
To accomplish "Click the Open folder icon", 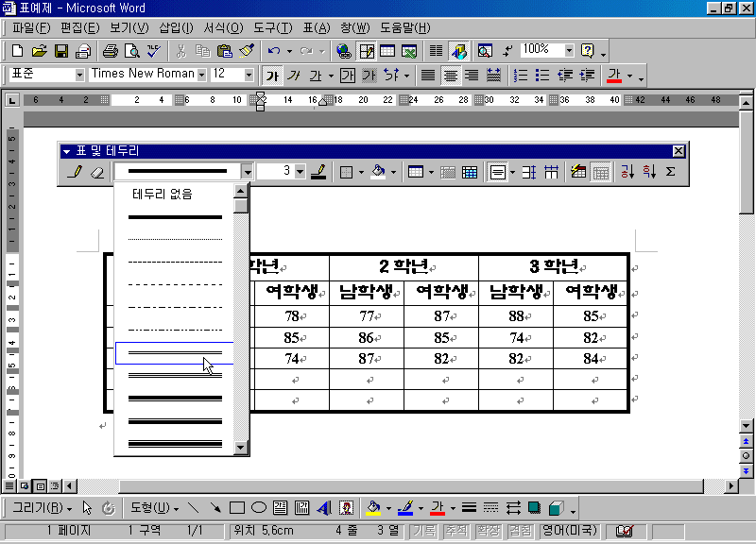I will pyautogui.click(x=39, y=51).
